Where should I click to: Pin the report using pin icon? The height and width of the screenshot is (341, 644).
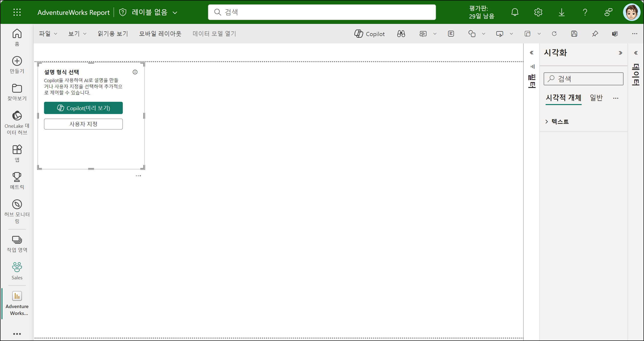click(x=595, y=34)
